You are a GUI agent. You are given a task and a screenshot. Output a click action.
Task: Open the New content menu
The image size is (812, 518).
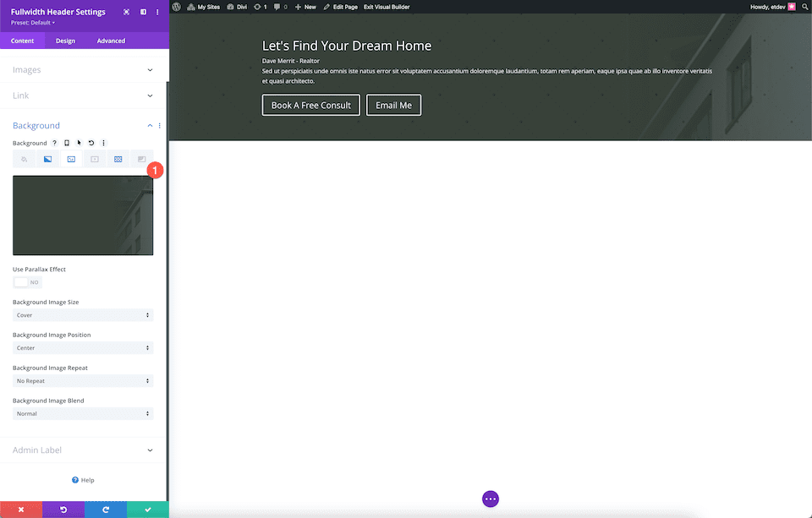tap(305, 7)
